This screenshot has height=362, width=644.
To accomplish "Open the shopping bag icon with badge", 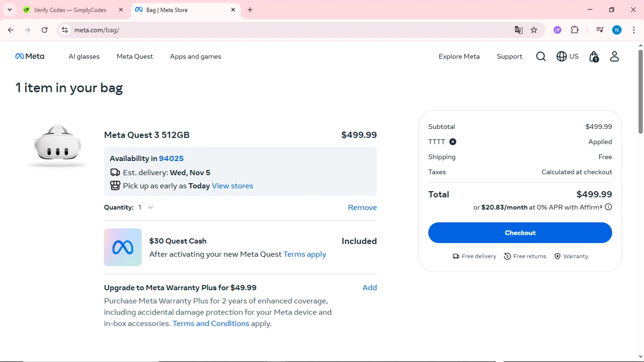I will (x=594, y=56).
